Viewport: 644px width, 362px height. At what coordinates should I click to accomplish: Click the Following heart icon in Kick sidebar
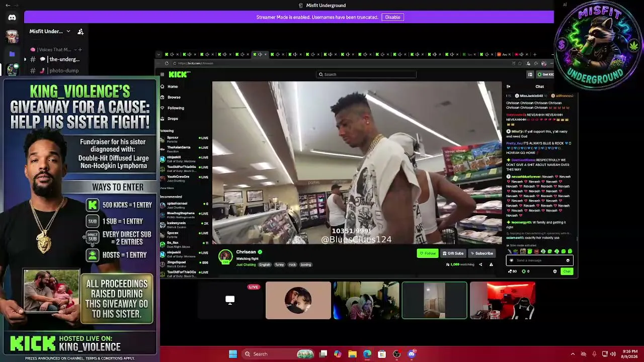162,108
